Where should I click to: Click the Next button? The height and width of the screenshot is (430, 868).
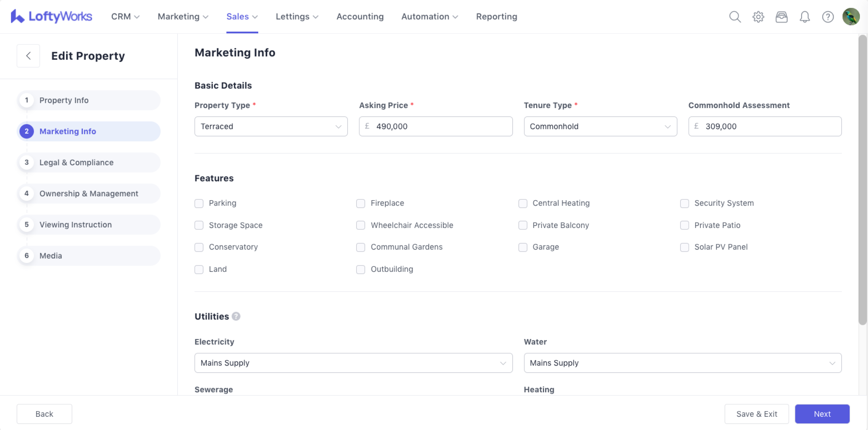[822, 413]
